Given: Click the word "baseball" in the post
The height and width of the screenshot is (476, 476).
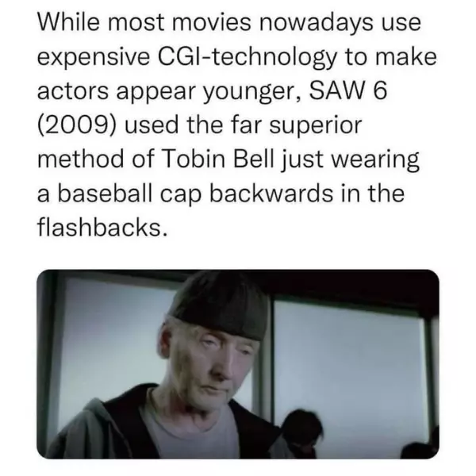Looking at the screenshot, I should 104,194.
